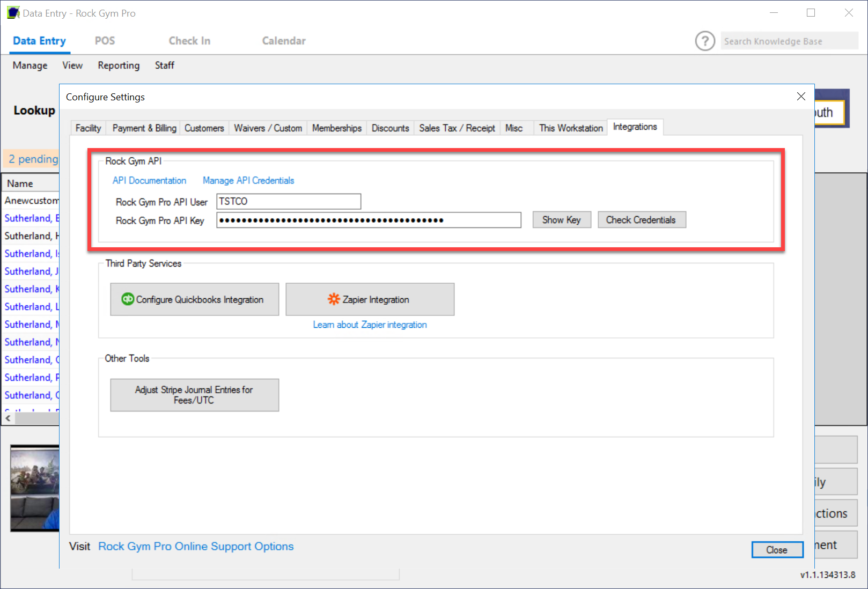Click the customer photo thumbnail

tap(35, 488)
